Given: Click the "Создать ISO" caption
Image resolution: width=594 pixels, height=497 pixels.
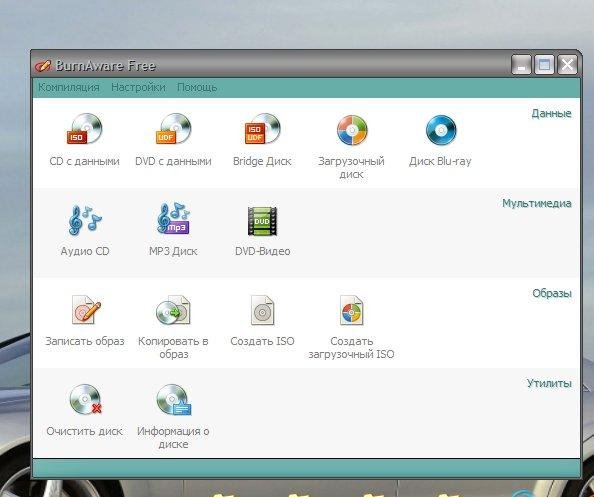Looking at the screenshot, I should point(262,341).
